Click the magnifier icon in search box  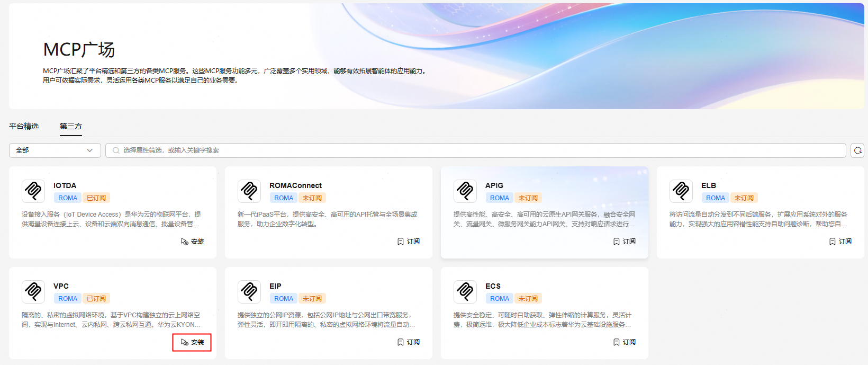[x=116, y=150]
